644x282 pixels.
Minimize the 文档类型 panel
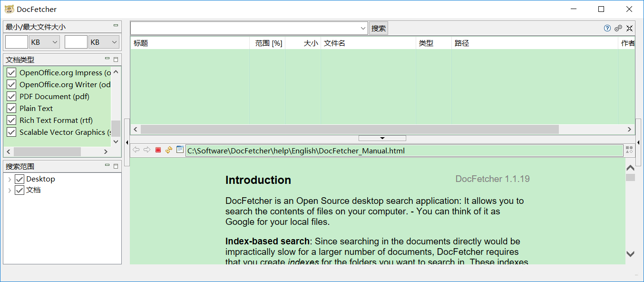(x=107, y=59)
